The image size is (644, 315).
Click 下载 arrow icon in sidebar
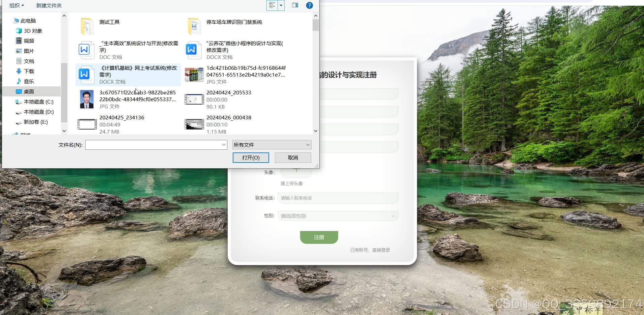tap(19, 71)
